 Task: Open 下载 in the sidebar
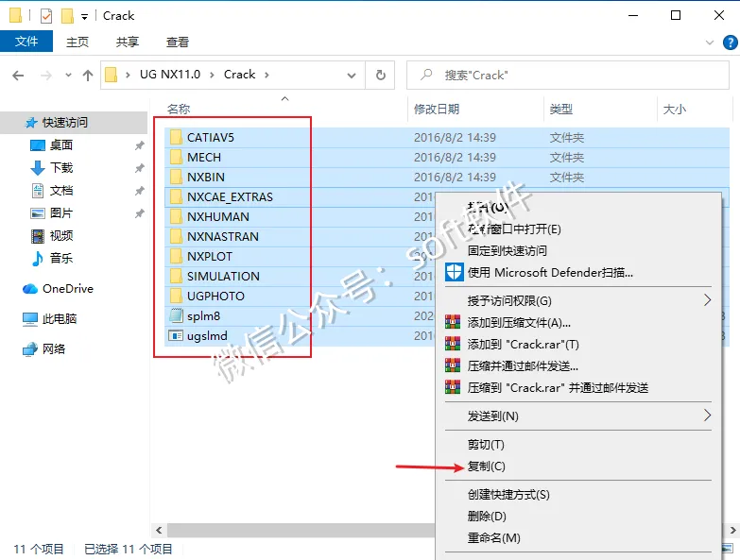61,168
